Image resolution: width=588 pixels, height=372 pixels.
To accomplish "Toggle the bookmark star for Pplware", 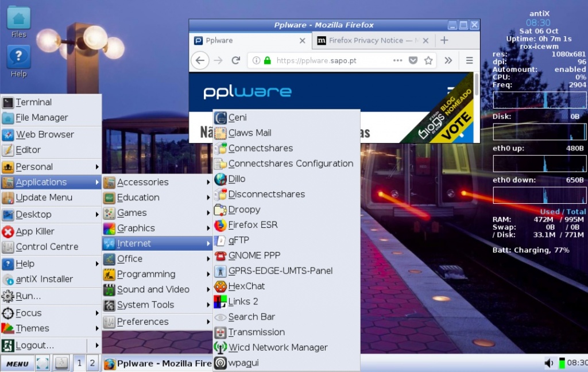I will (x=430, y=60).
